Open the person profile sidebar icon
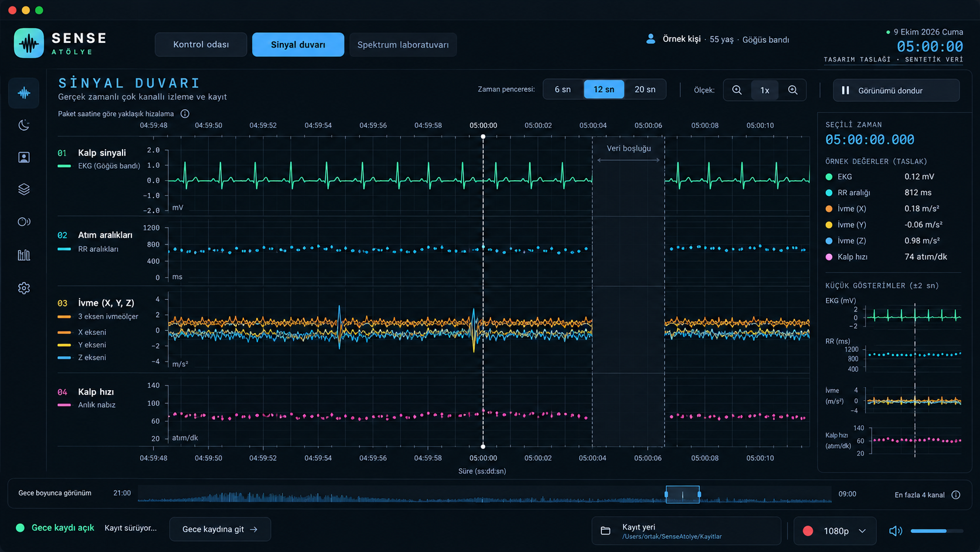 point(24,157)
